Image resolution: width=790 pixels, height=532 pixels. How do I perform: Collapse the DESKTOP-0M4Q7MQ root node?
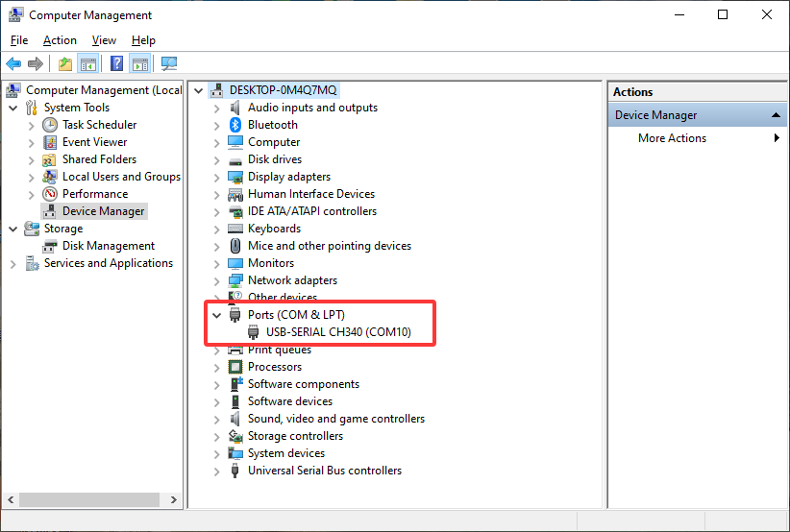tap(199, 91)
